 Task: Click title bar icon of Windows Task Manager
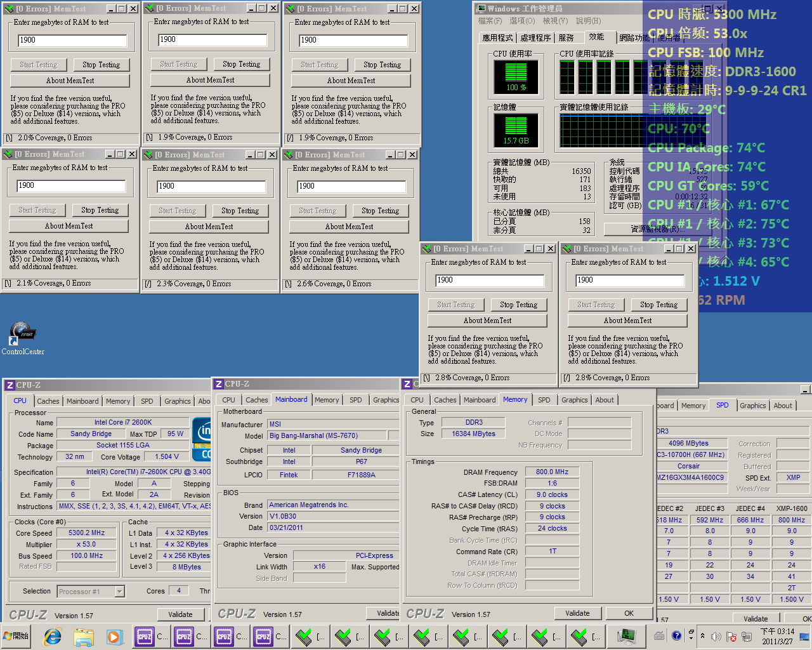coord(480,9)
